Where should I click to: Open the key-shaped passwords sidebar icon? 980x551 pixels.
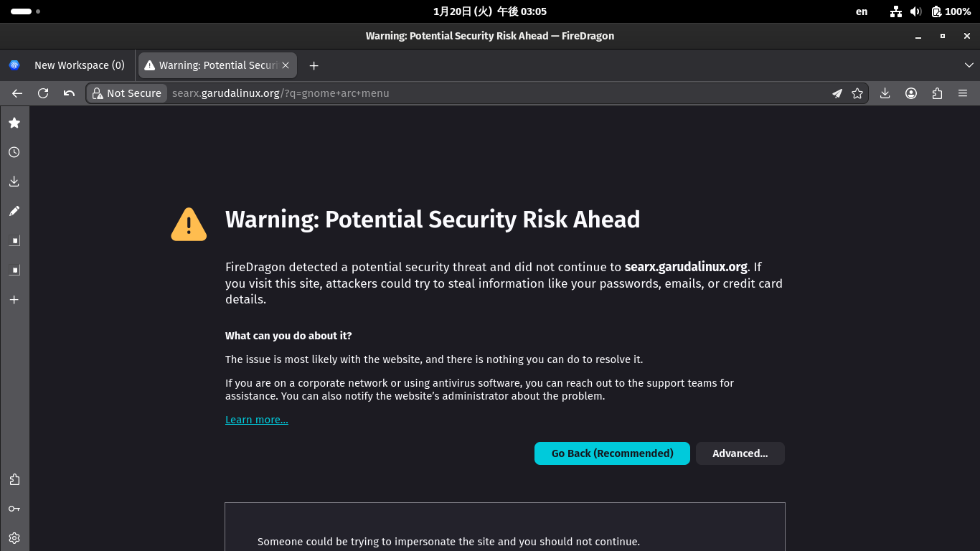coord(14,509)
